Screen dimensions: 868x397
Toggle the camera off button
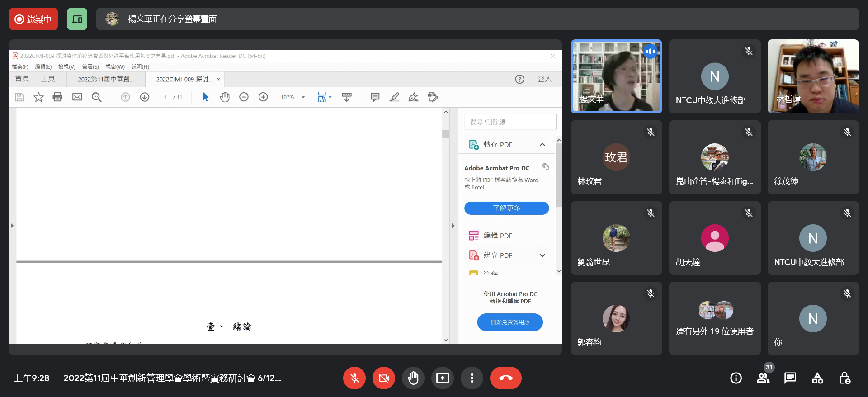383,378
